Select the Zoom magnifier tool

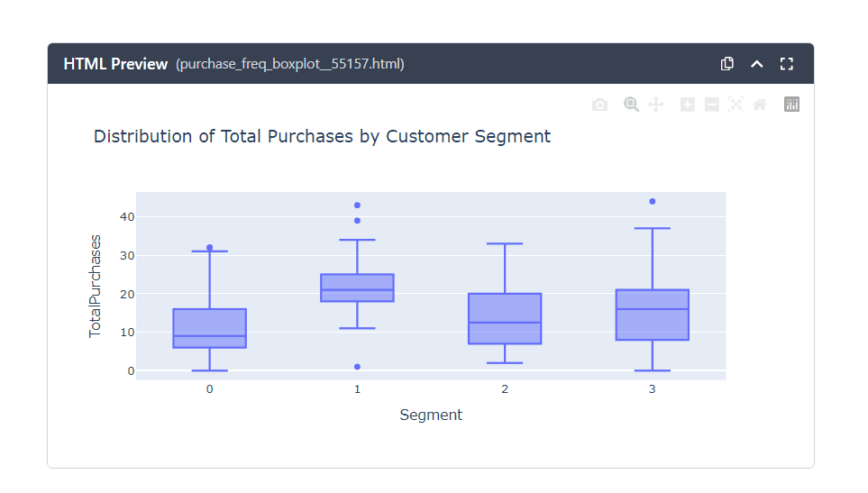pos(632,105)
